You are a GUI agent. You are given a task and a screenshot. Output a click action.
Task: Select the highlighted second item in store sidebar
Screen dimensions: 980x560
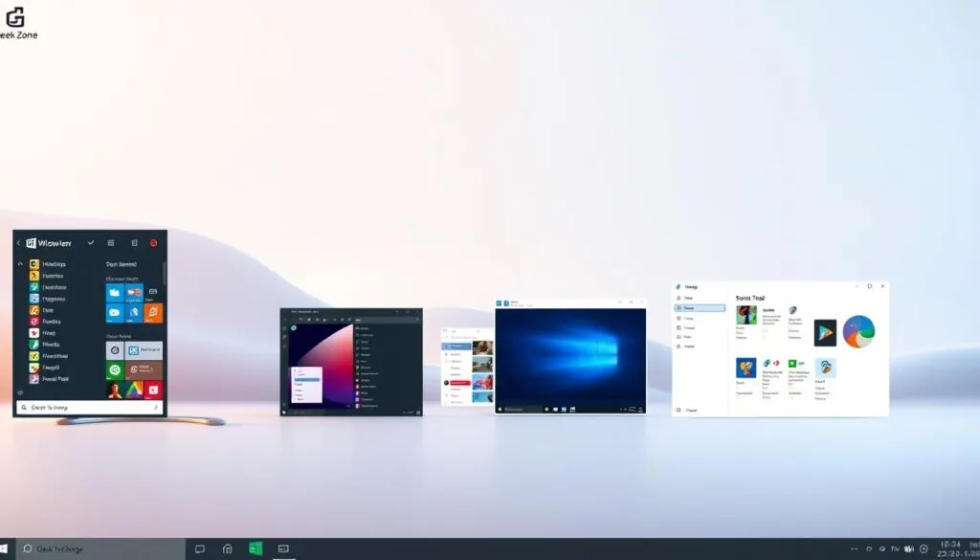[x=700, y=308]
